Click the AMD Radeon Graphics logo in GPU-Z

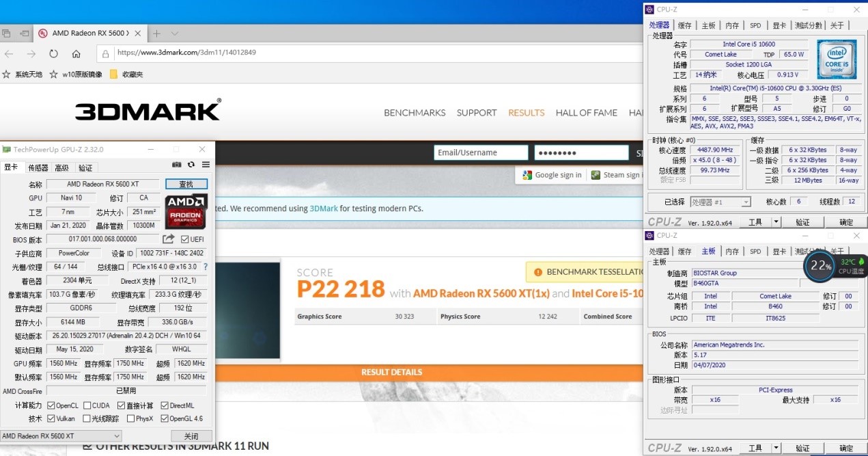(x=186, y=211)
